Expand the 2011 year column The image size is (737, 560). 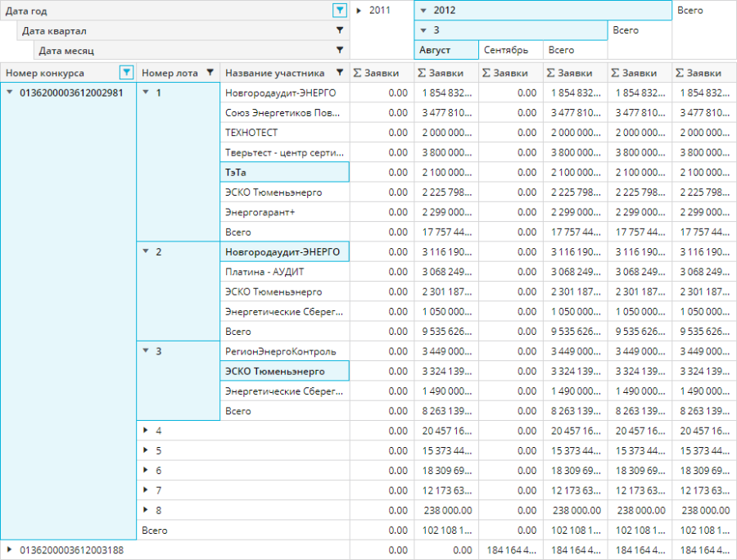click(x=359, y=11)
